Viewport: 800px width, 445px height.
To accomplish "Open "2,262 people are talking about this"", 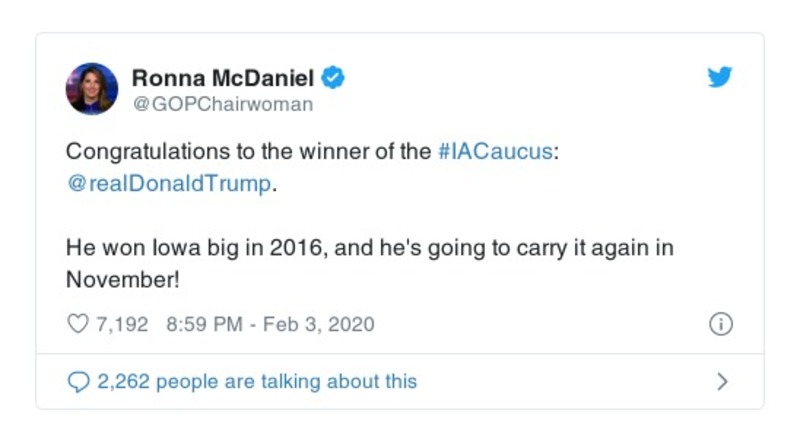I will tap(256, 381).
